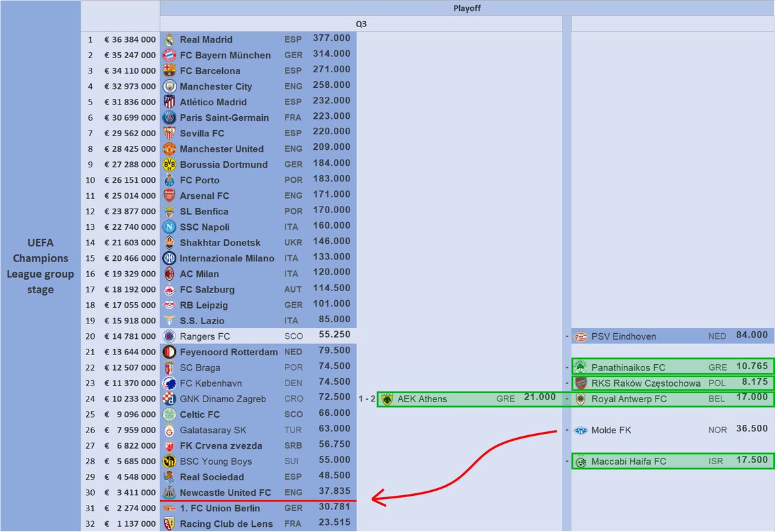
Task: Select the 1 - 2 score cell
Action: [x=367, y=399]
